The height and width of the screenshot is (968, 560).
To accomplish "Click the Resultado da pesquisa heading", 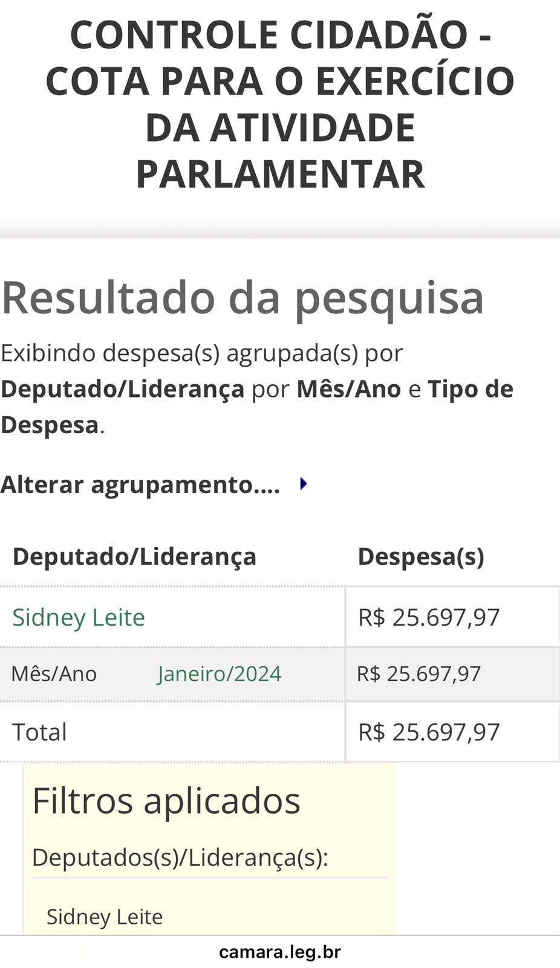I will [243, 298].
